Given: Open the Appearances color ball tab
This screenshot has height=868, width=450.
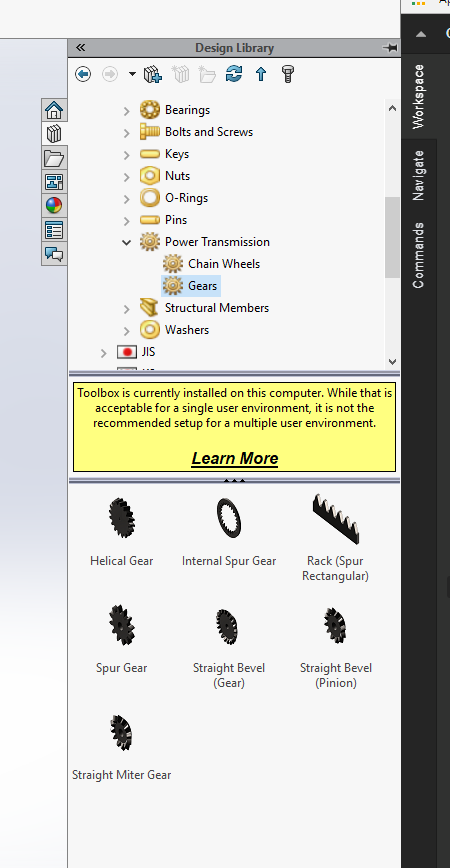Looking at the screenshot, I should 54,206.
